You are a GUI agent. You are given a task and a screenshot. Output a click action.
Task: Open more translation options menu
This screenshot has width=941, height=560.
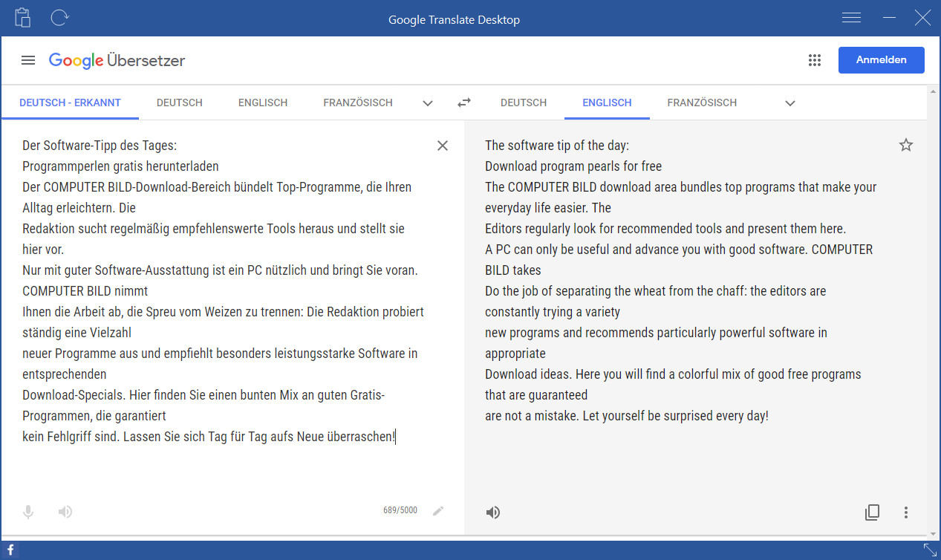coord(906,512)
